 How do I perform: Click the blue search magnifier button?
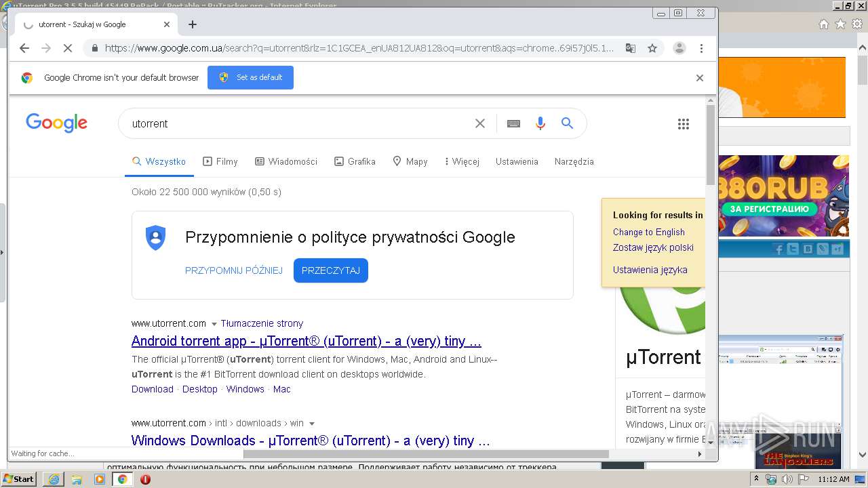(x=568, y=123)
